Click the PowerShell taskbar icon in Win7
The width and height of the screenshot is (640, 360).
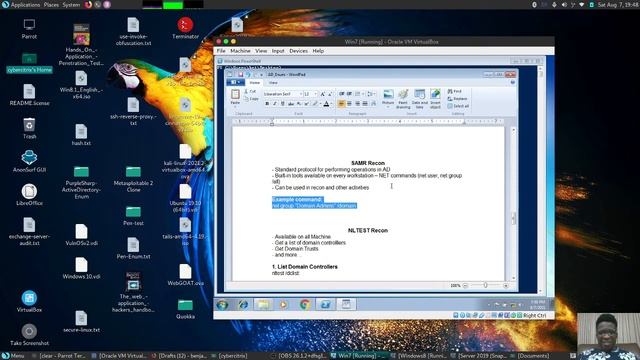(325, 304)
